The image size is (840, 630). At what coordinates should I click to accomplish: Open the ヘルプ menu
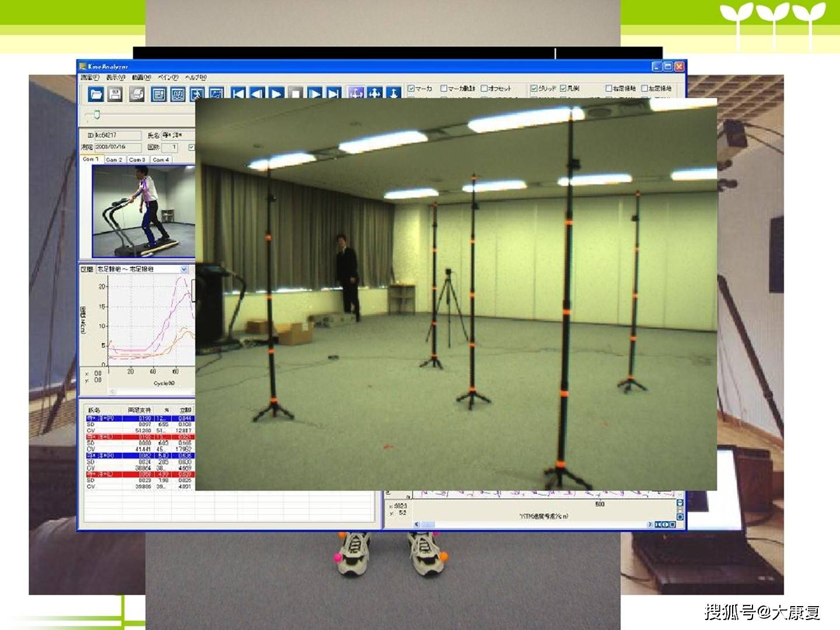(x=195, y=78)
